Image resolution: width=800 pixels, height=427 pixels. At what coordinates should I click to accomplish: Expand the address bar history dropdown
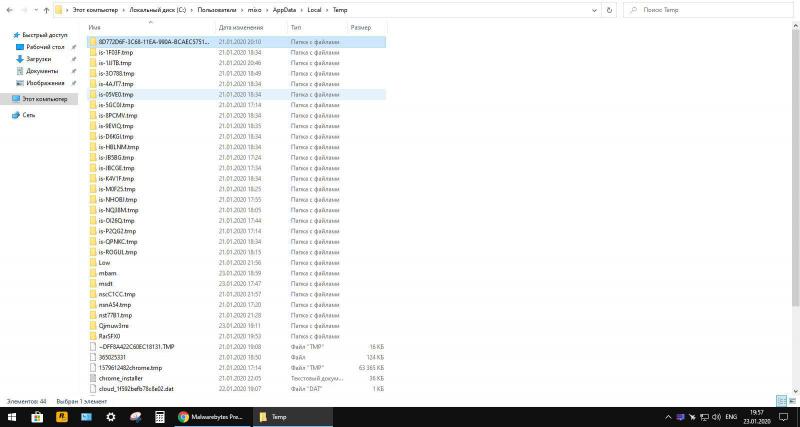click(x=595, y=9)
